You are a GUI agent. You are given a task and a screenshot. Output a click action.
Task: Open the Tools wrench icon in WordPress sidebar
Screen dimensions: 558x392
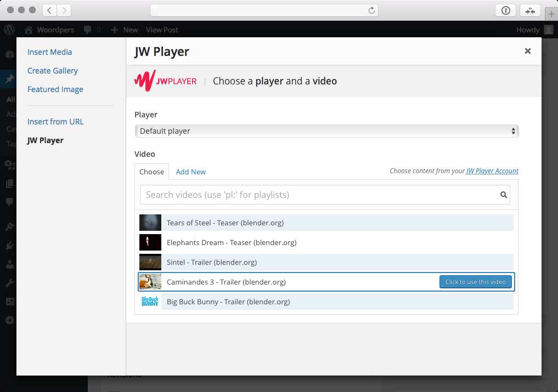pos(10,283)
